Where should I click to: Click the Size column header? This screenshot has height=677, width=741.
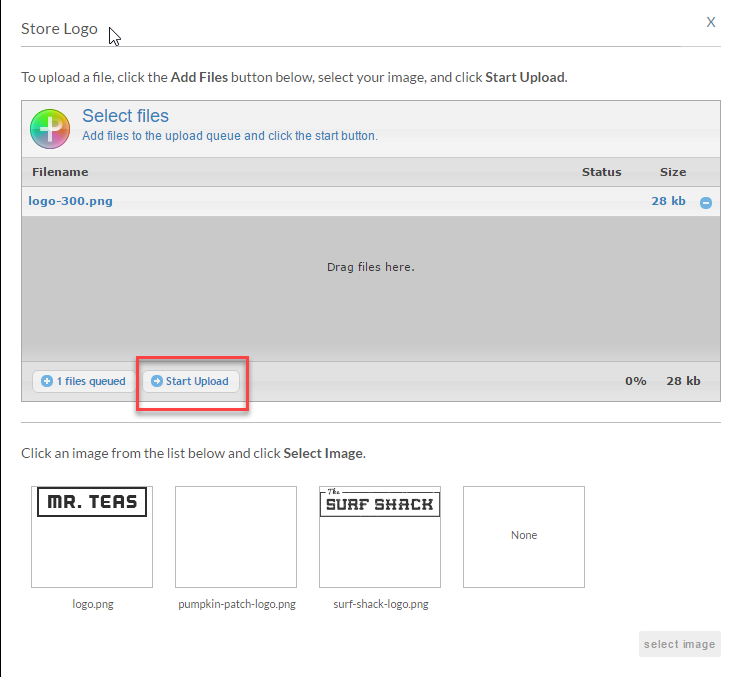(x=672, y=172)
